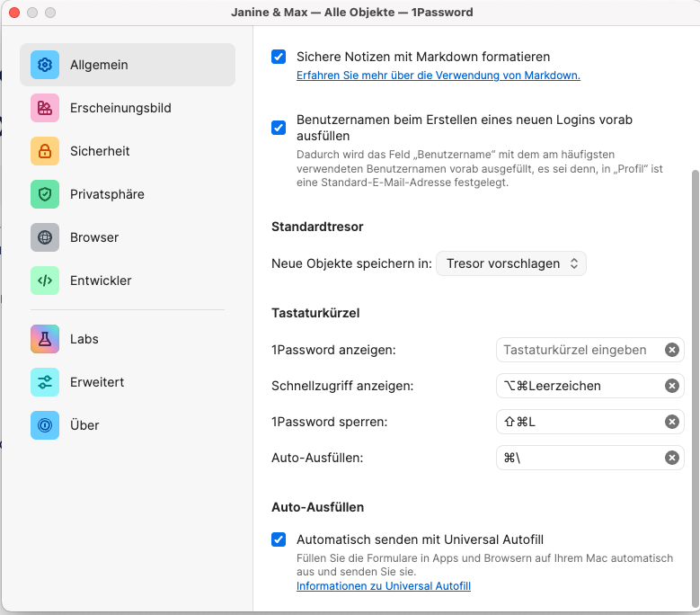Click the 1Password anzeigen shortcut field
The width and height of the screenshot is (700, 615).
click(x=575, y=350)
